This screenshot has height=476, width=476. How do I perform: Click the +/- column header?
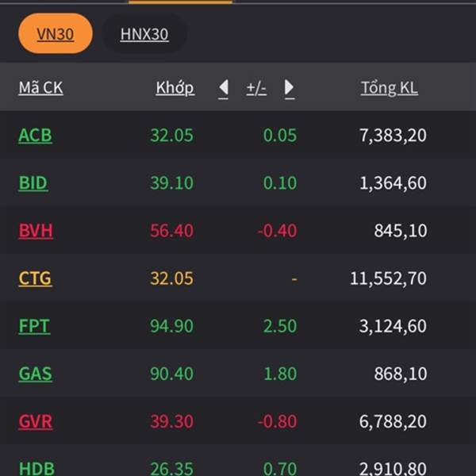point(256,88)
